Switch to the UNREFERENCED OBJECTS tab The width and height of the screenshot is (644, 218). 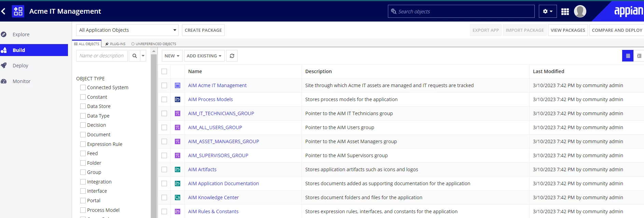154,44
